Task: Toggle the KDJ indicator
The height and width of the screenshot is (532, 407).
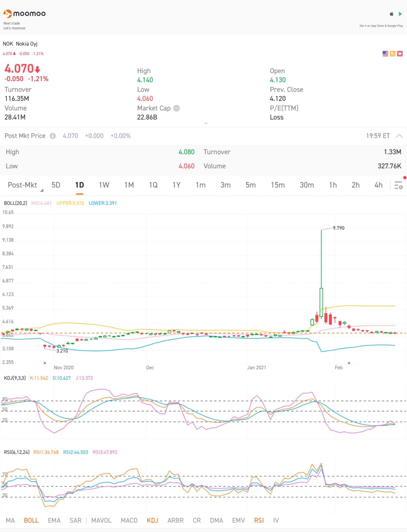Action: (x=153, y=520)
